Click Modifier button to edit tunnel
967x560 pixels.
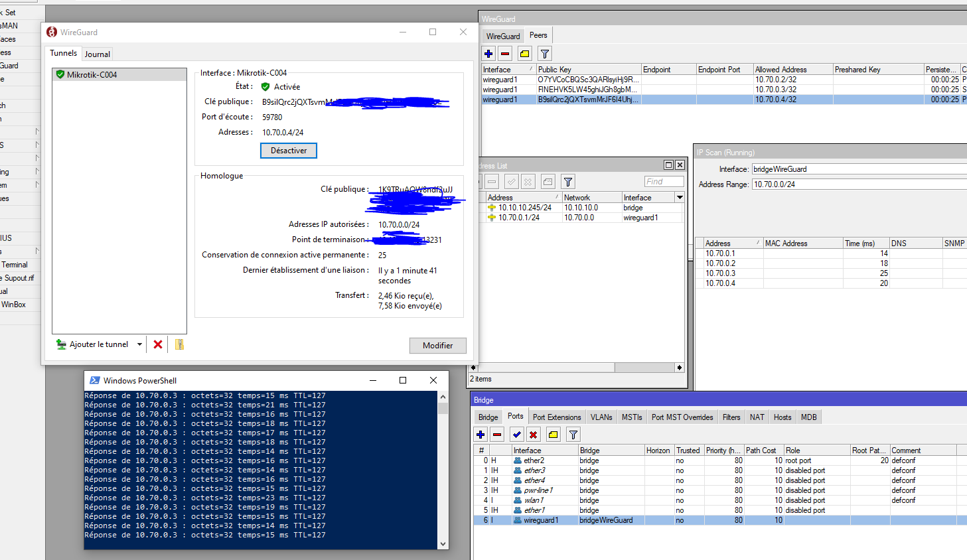[x=438, y=346]
